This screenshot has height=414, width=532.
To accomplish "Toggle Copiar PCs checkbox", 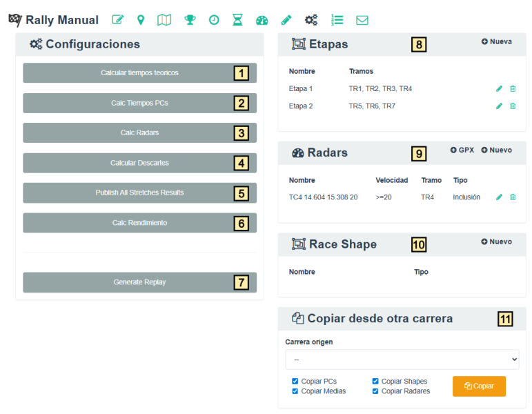I will pos(295,381).
